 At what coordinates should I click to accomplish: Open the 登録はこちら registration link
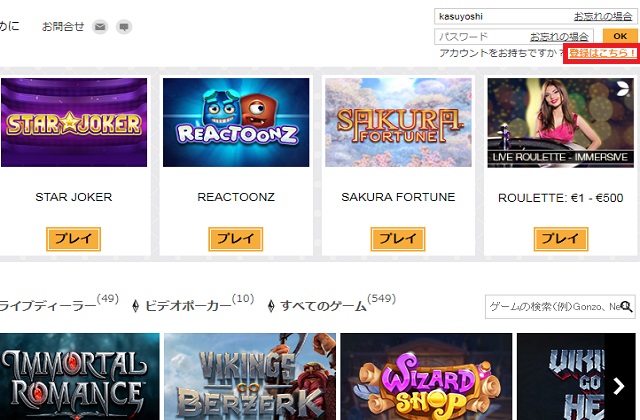pyautogui.click(x=602, y=53)
